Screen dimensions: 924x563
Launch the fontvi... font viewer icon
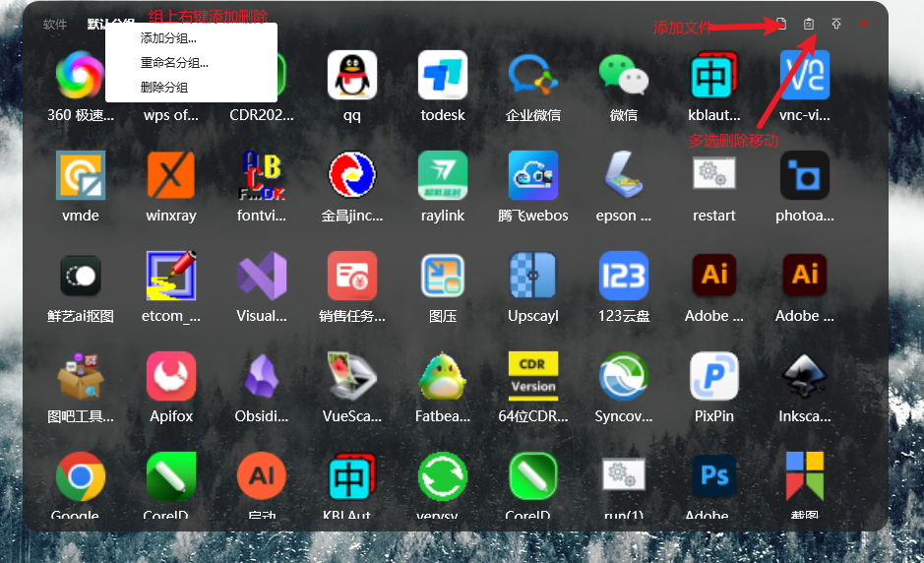(262, 175)
